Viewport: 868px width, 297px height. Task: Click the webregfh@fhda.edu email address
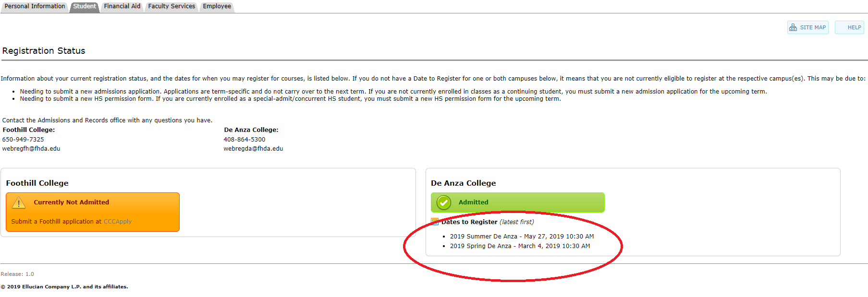coord(31,149)
